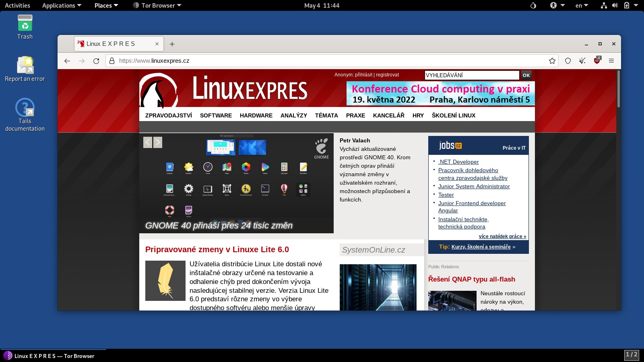Click the forward navigation arrow
Screen dimensions: 644x362
pos(82,61)
